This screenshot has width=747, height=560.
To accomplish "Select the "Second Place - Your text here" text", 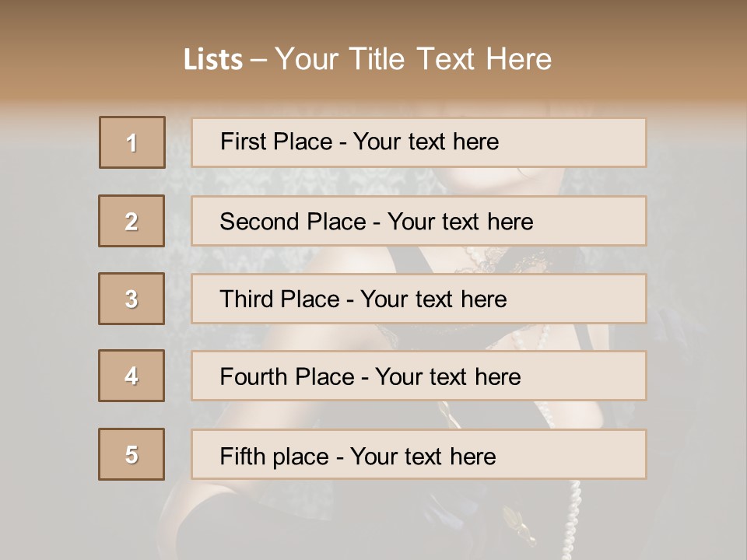I will [x=377, y=222].
